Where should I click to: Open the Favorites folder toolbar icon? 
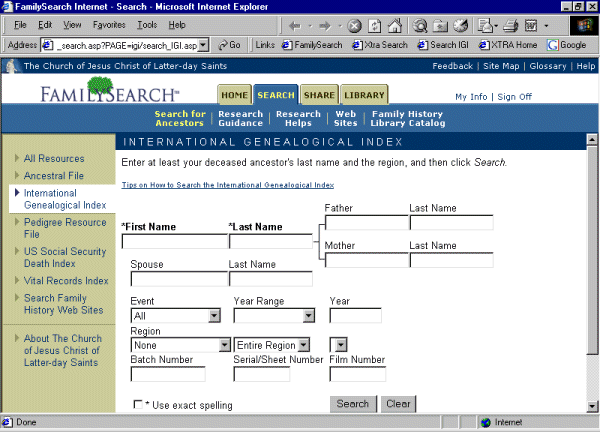tap(440, 26)
